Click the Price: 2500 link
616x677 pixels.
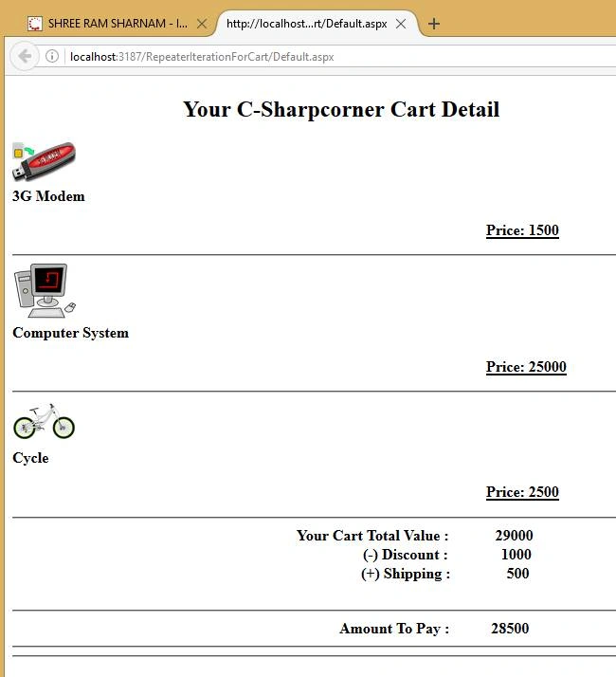(x=522, y=492)
